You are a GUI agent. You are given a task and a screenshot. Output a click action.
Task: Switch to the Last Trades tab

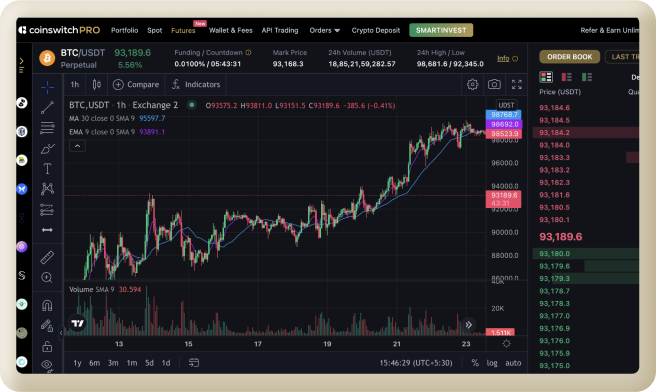click(623, 56)
